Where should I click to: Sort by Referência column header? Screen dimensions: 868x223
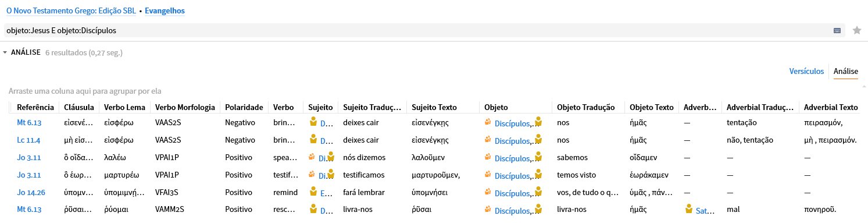[35, 107]
